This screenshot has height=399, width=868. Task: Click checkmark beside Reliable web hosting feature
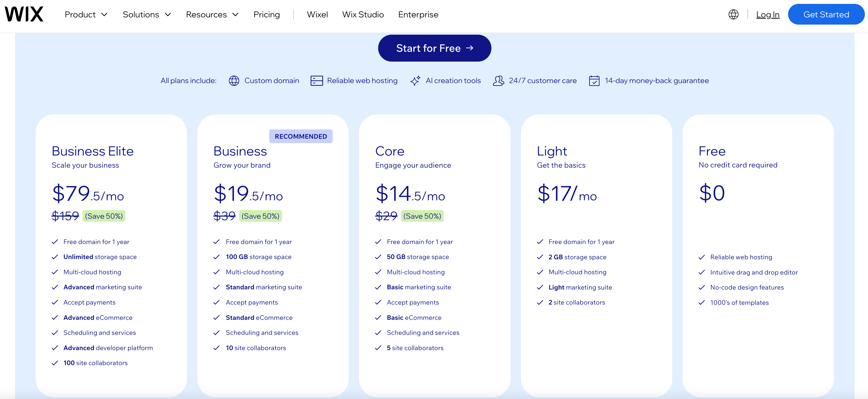[x=701, y=257]
